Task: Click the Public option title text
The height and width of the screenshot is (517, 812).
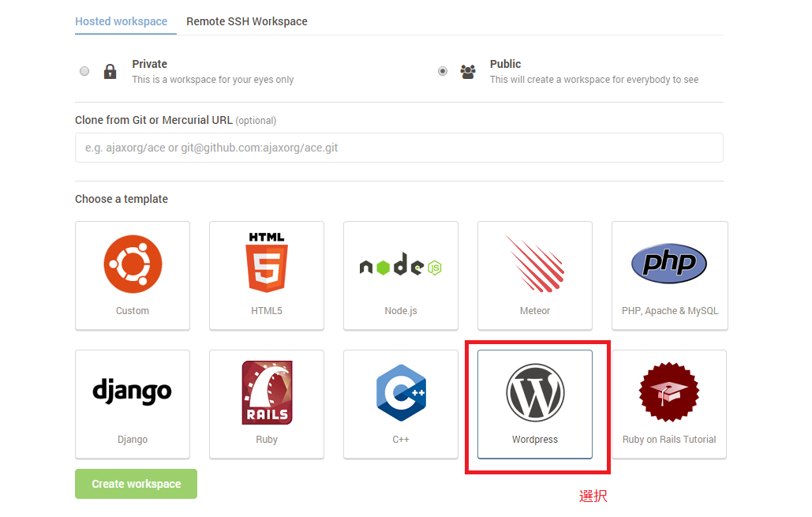Action: coord(505,64)
